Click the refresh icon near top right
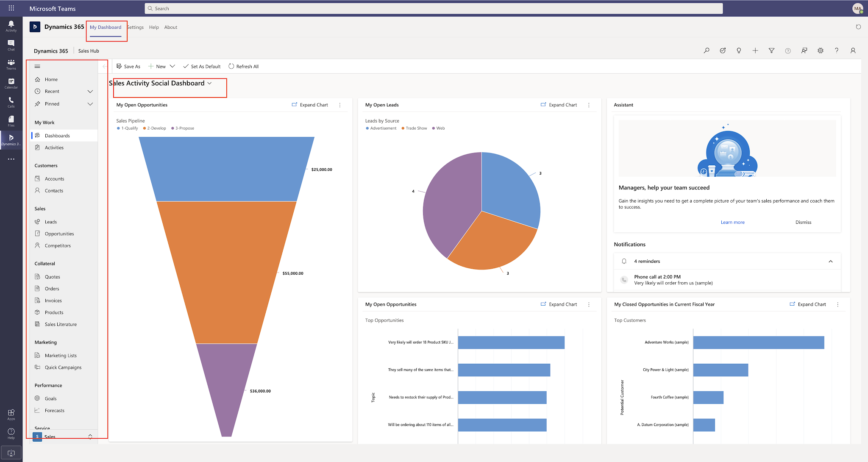Screen dimensions: 868x462 859,27
